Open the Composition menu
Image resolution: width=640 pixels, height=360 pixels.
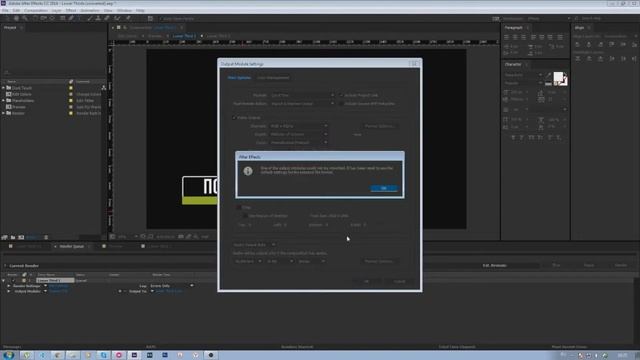click(36, 10)
